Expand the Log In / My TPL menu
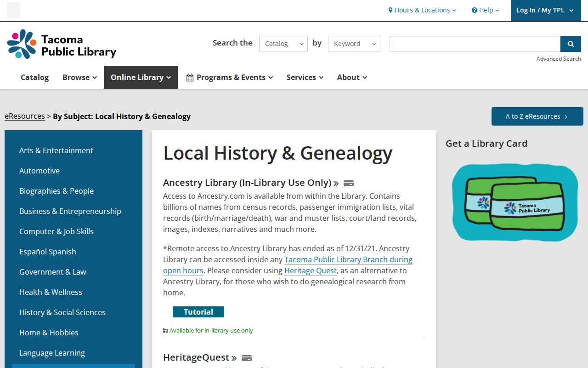Viewport: 588px width, 368px height. click(x=546, y=10)
